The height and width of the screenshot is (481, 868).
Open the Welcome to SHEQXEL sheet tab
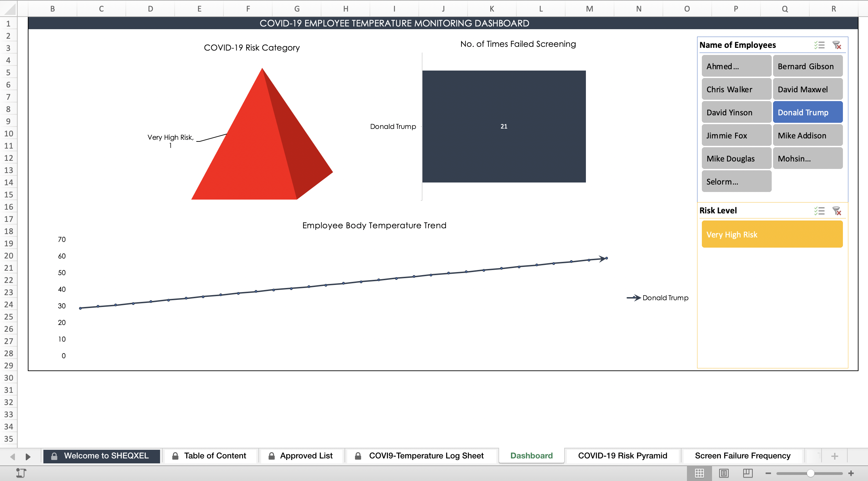tap(101, 456)
